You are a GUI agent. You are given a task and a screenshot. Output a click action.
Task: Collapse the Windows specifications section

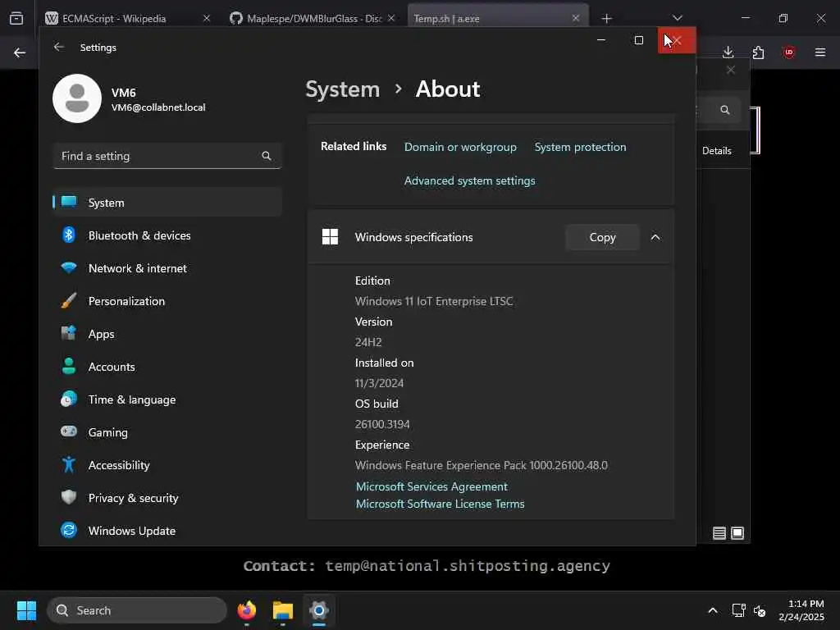(x=655, y=237)
